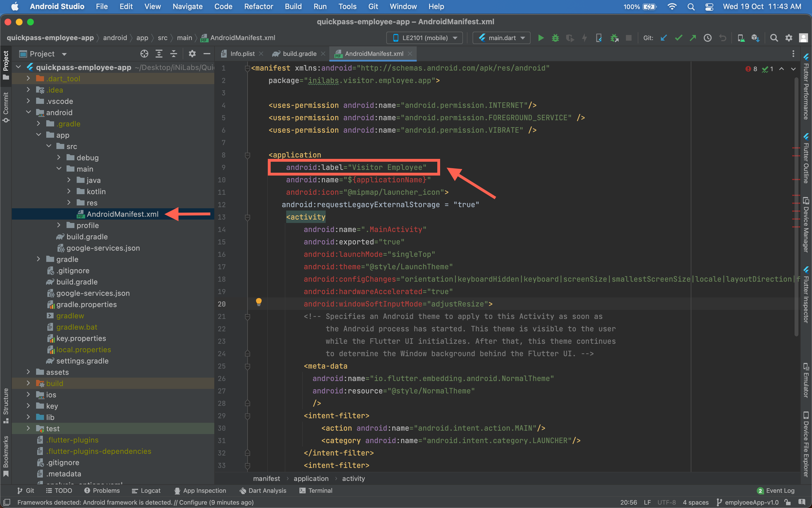Expand the debug folder
812x508 pixels.
pyautogui.click(x=59, y=157)
